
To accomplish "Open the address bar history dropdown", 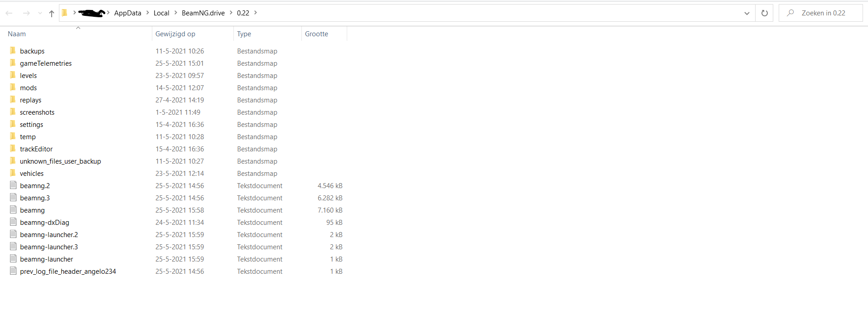I will click(x=747, y=13).
